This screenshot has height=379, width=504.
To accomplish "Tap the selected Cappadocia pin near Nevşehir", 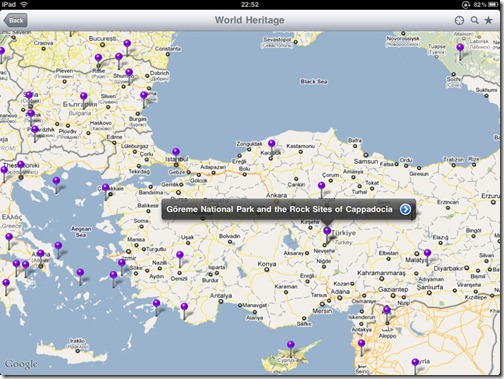I will (327, 235).
